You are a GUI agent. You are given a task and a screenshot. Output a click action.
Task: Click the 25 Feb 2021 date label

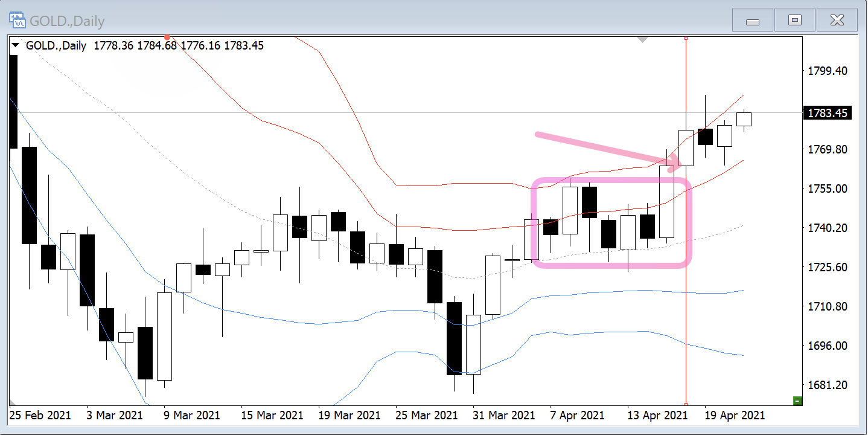[x=40, y=416]
